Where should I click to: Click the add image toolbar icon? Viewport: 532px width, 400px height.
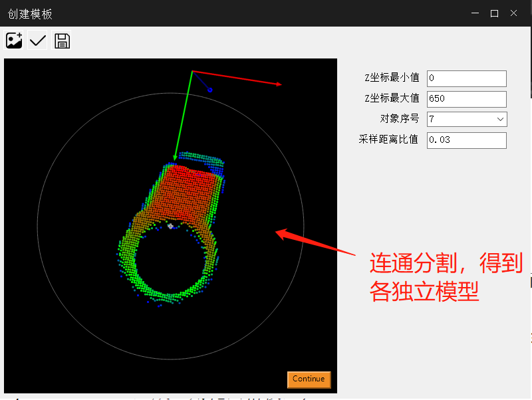[14, 41]
